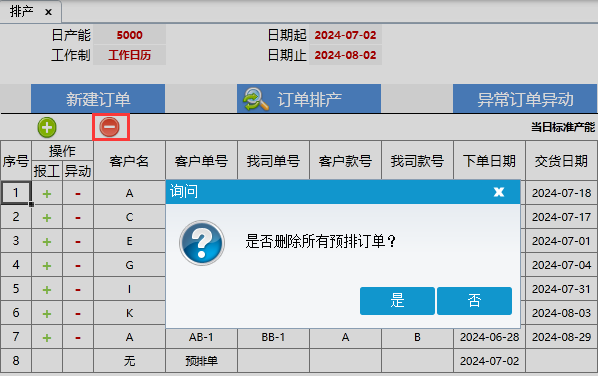Image resolution: width=598 pixels, height=376 pixels.
Task: Click 报工 plus in row 3
Action: point(47,242)
